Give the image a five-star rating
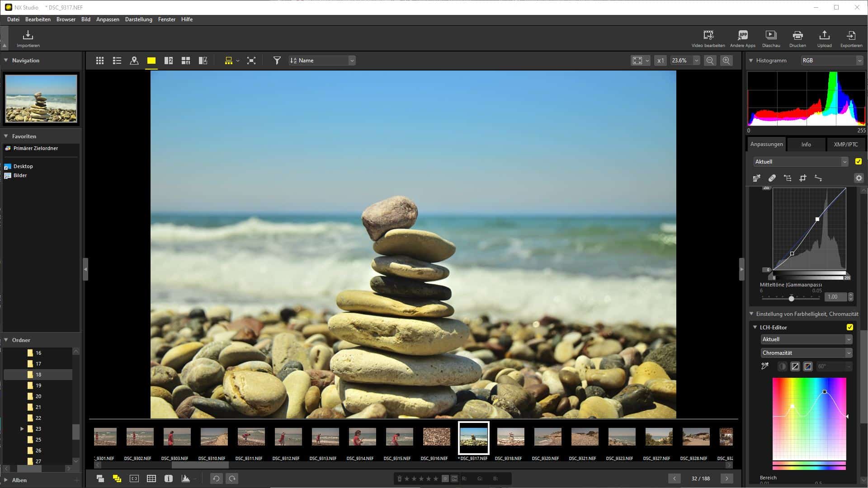 click(435, 479)
